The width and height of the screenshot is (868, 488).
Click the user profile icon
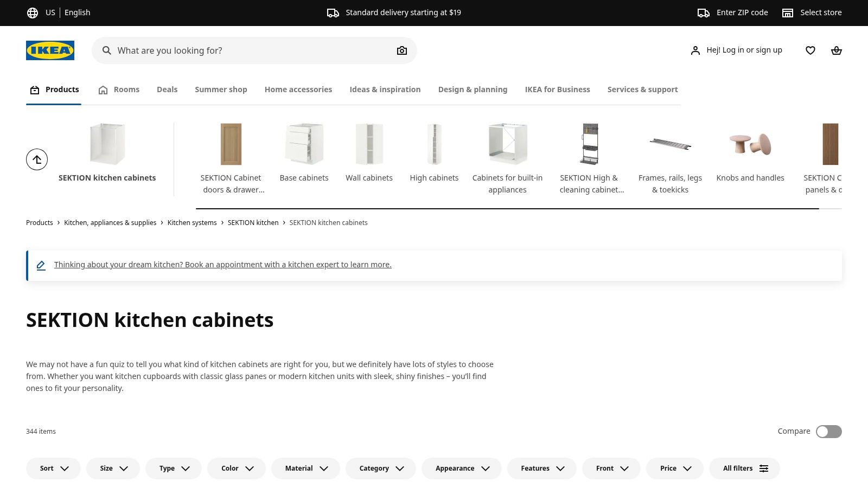695,50
